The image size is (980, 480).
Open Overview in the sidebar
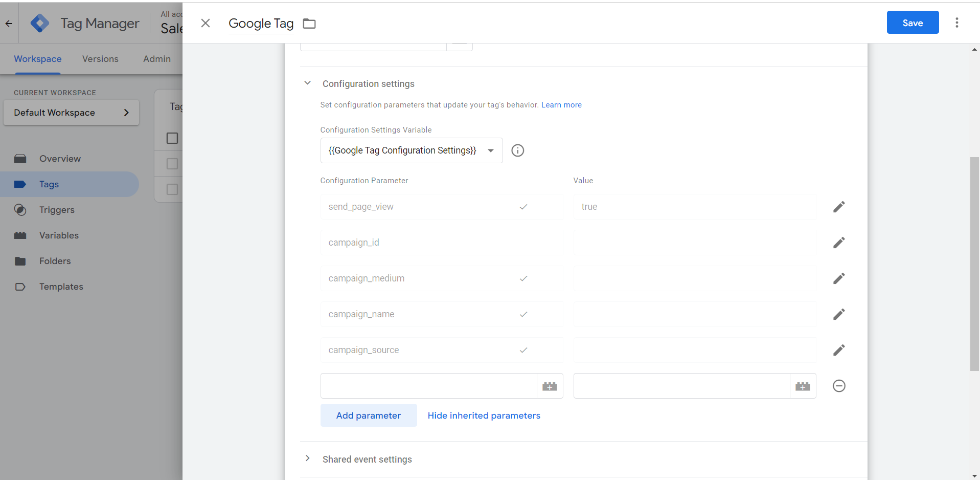pyautogui.click(x=60, y=159)
